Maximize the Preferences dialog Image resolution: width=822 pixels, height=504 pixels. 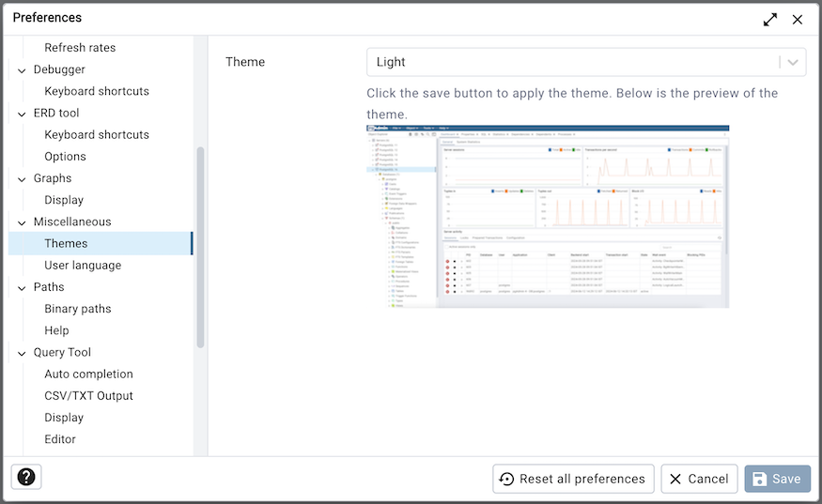(x=770, y=19)
